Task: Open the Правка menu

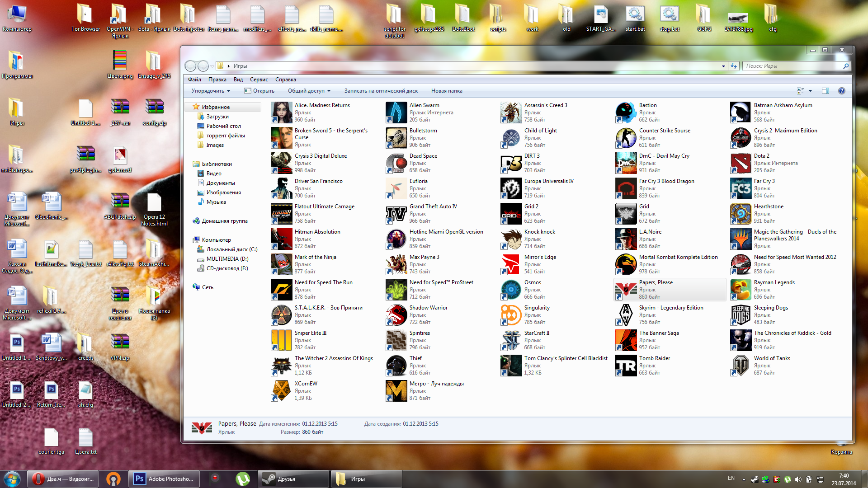Action: pos(217,80)
